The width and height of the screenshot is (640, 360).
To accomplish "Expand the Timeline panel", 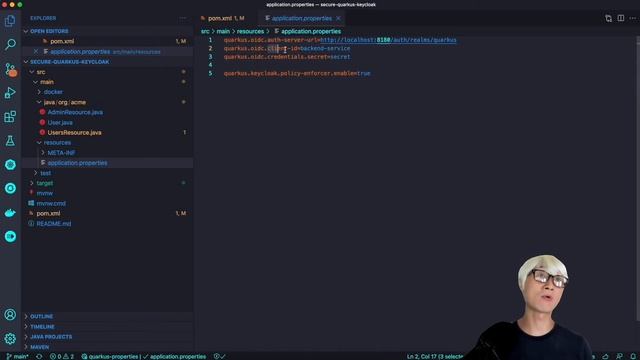I will coord(42,327).
